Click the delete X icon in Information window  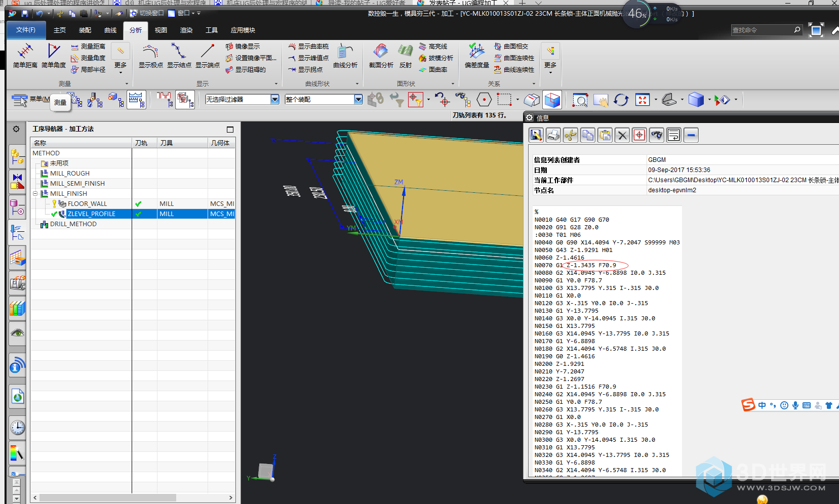pyautogui.click(x=622, y=135)
